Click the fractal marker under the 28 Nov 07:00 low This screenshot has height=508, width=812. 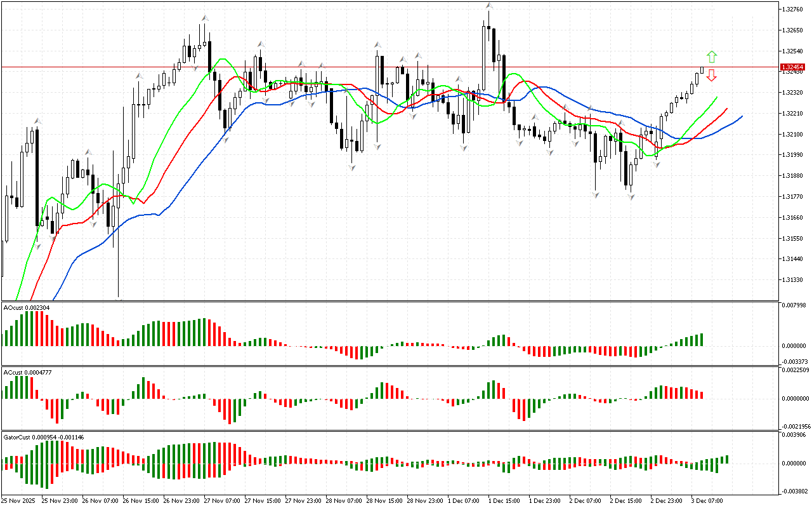coord(351,168)
